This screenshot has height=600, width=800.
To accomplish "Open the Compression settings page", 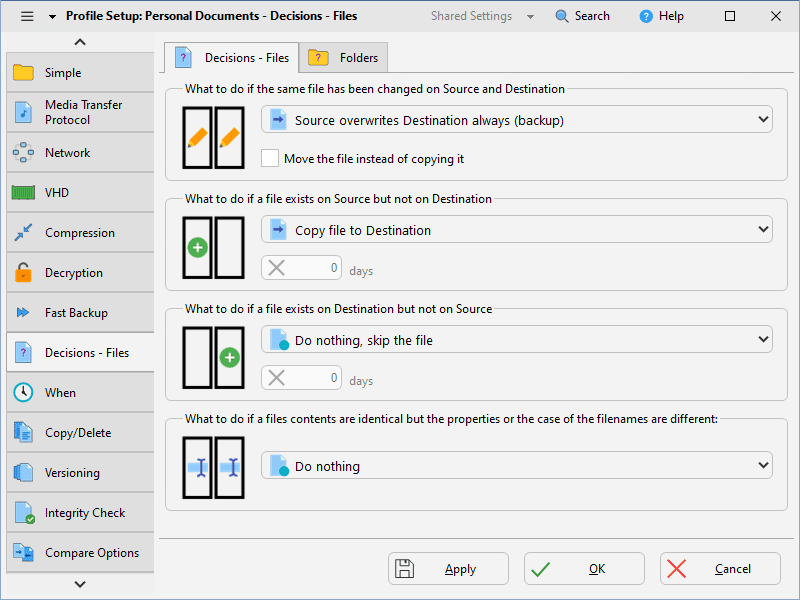I will point(80,232).
